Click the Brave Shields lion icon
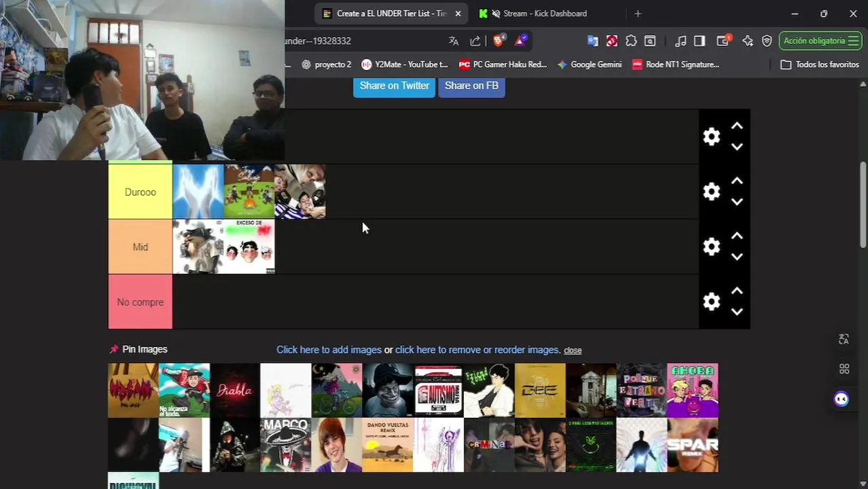 pos(499,41)
